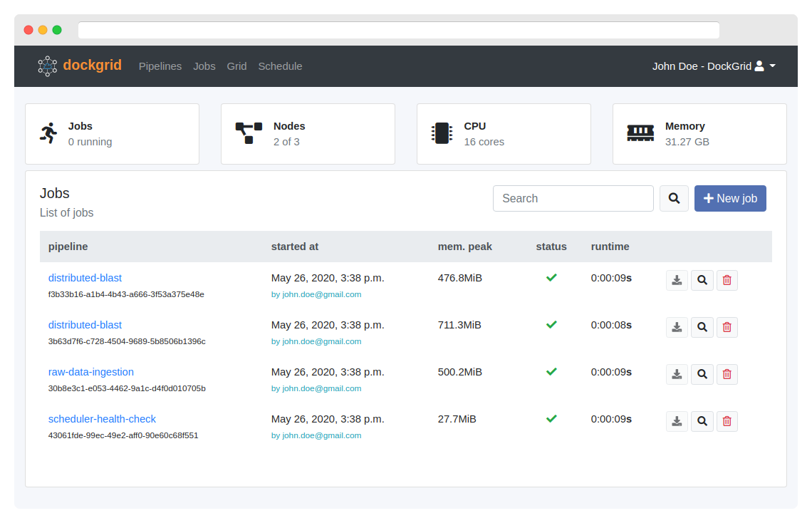Image resolution: width=812 pixels, height=523 pixels.
Task: Click the Nodes diagram icon
Action: click(249, 133)
